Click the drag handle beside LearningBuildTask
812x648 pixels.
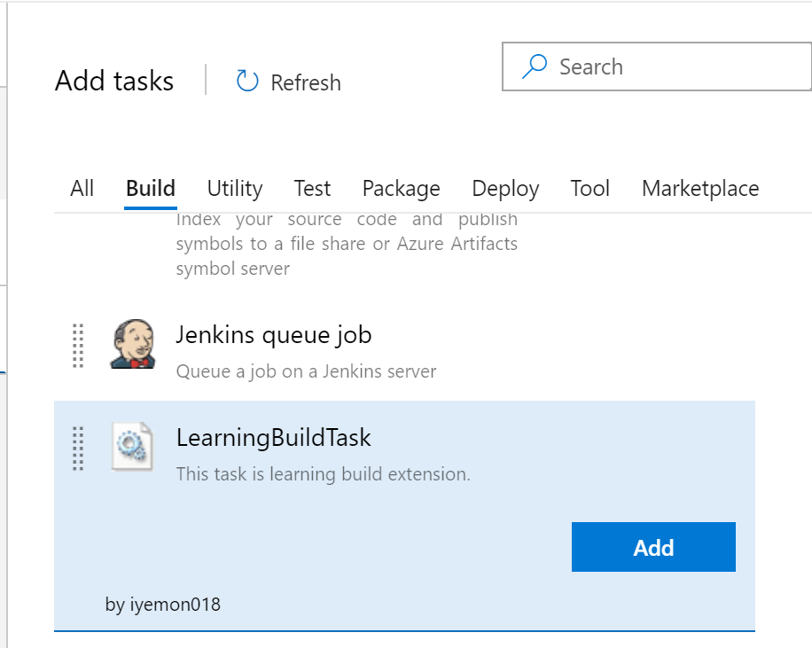[78, 449]
